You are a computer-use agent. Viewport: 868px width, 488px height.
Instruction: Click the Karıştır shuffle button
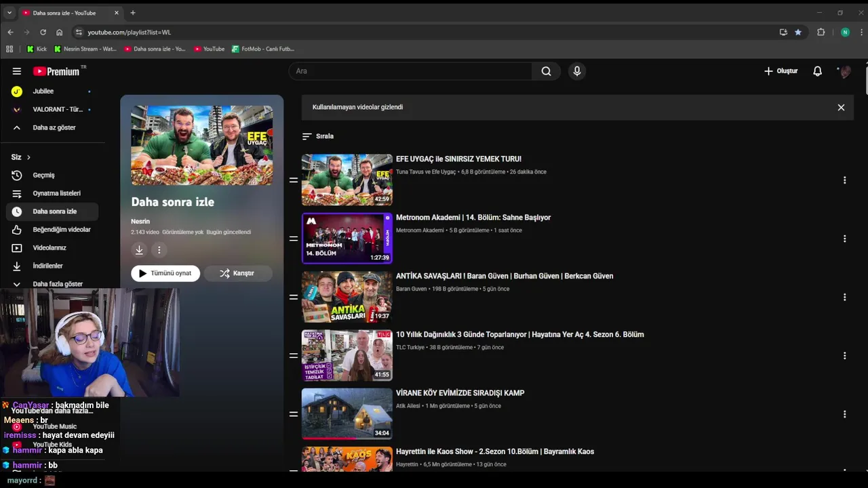[238, 273]
